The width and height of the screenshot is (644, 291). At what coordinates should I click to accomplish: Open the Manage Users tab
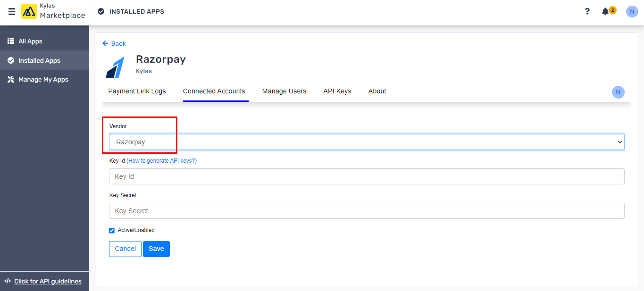point(284,91)
